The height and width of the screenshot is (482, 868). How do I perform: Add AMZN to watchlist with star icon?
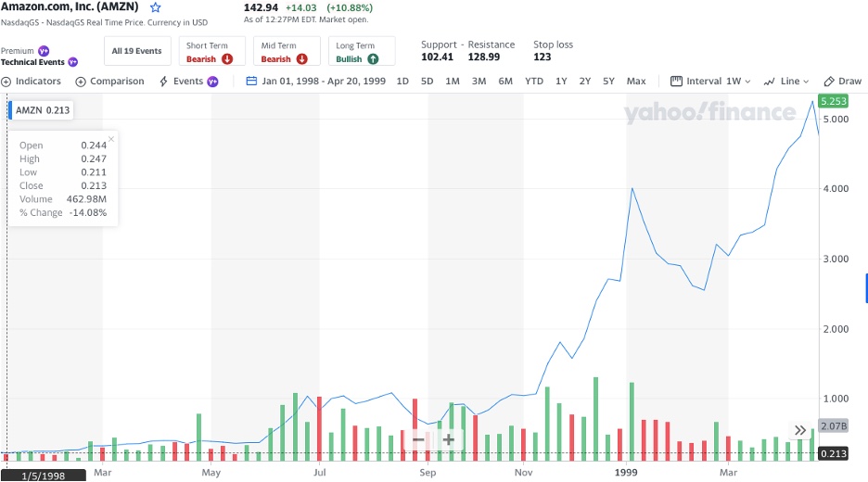156,7
